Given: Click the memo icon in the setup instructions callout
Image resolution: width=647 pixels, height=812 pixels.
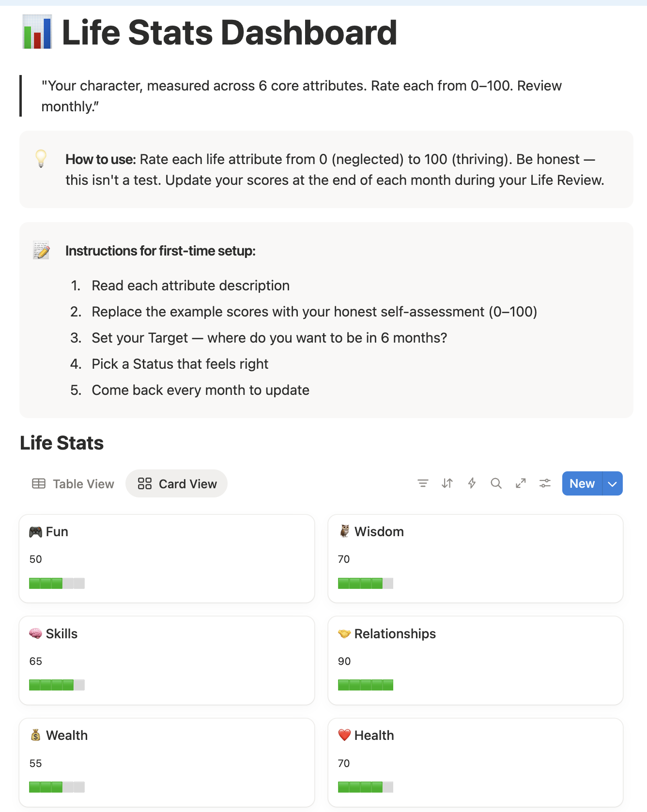Looking at the screenshot, I should pyautogui.click(x=41, y=251).
